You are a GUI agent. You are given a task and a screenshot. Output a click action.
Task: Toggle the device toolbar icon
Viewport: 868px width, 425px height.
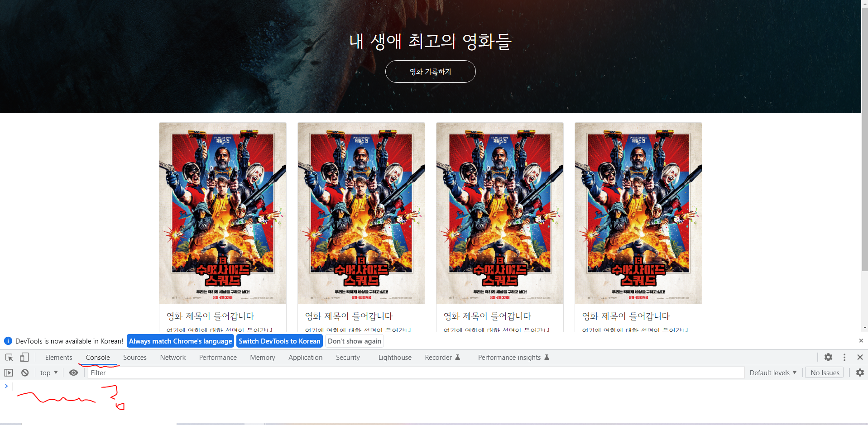point(24,358)
